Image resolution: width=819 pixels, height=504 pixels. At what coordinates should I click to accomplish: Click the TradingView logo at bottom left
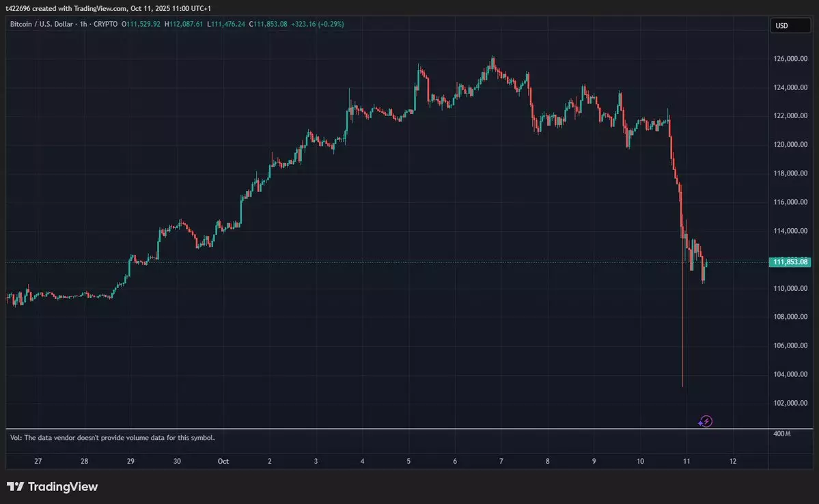pos(52,487)
